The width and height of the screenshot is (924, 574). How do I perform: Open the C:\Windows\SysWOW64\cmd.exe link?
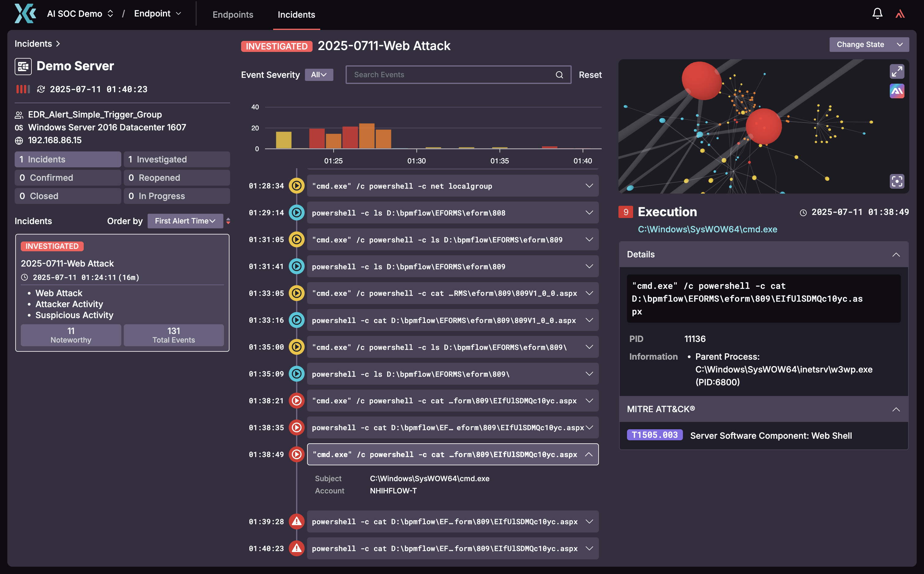(707, 229)
